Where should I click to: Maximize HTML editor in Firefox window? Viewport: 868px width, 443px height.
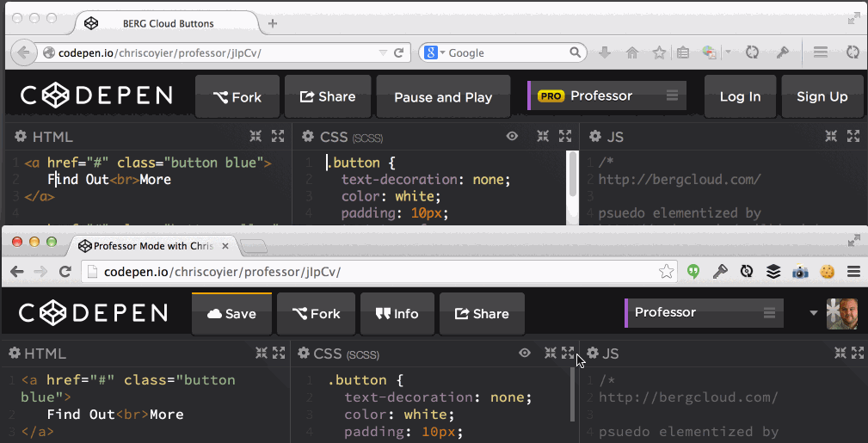[277, 136]
